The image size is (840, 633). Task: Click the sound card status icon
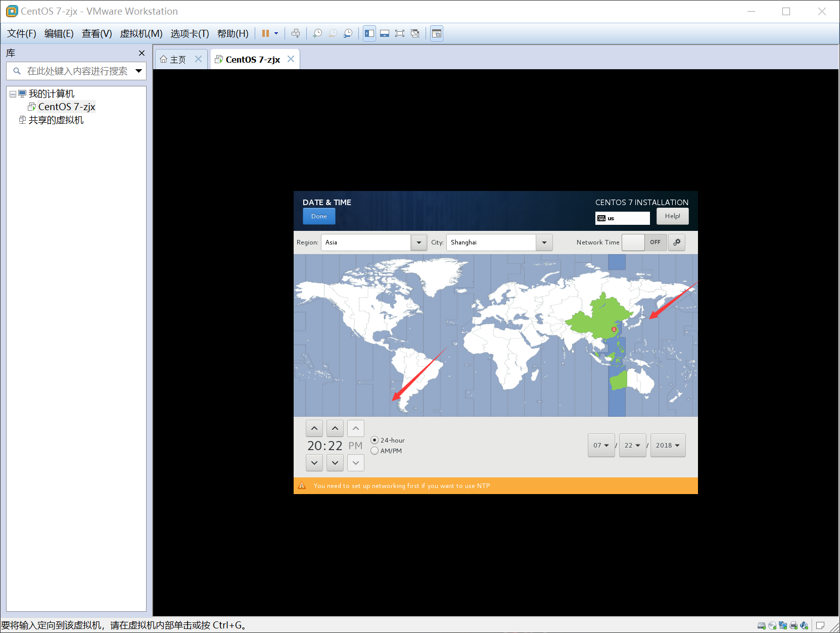click(804, 625)
